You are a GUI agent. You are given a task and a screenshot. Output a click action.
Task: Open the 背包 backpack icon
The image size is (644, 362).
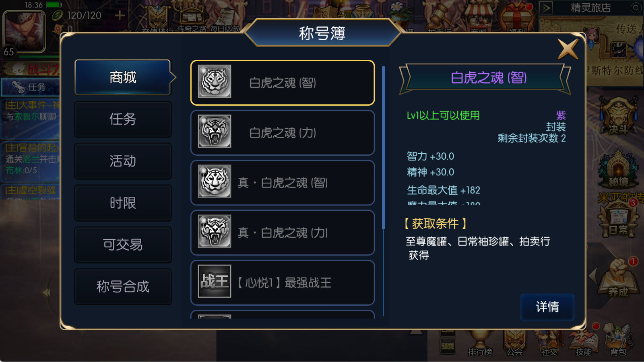click(x=618, y=340)
